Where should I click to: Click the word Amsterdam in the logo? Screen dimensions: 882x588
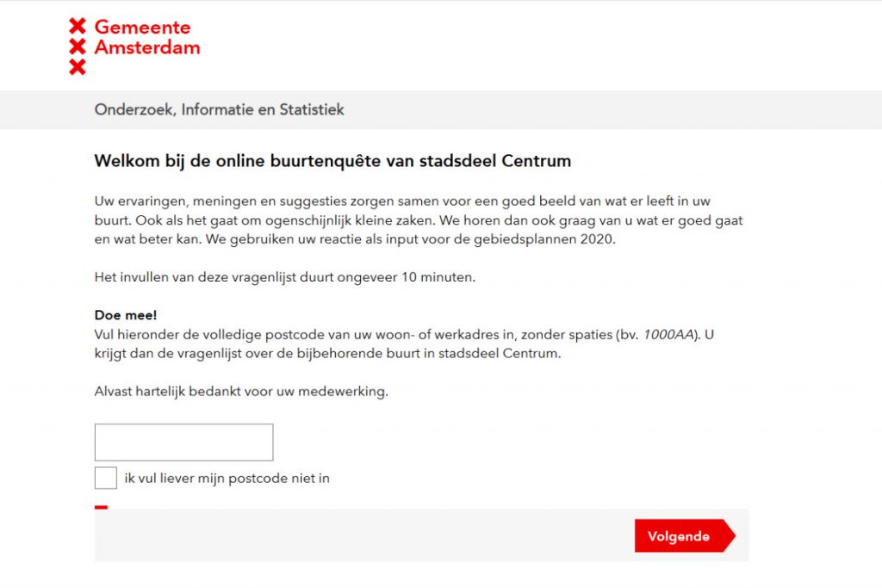click(x=147, y=47)
